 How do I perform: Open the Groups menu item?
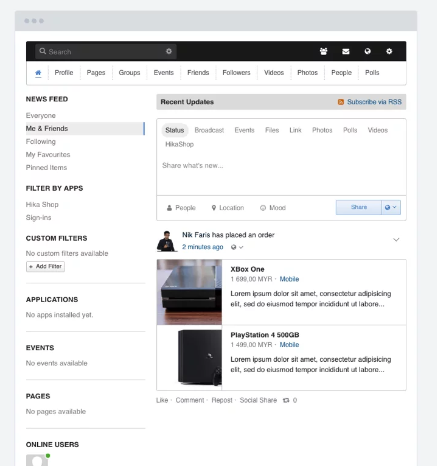pos(129,73)
